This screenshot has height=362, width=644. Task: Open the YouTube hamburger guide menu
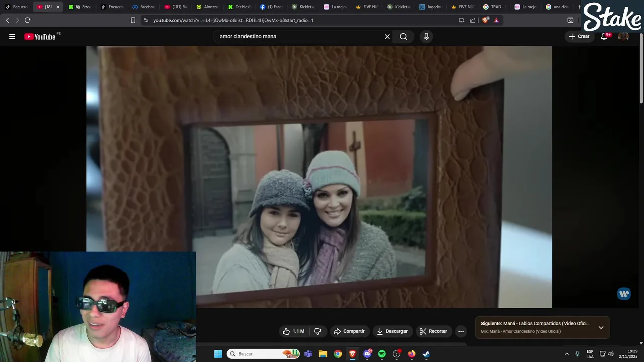click(12, 36)
